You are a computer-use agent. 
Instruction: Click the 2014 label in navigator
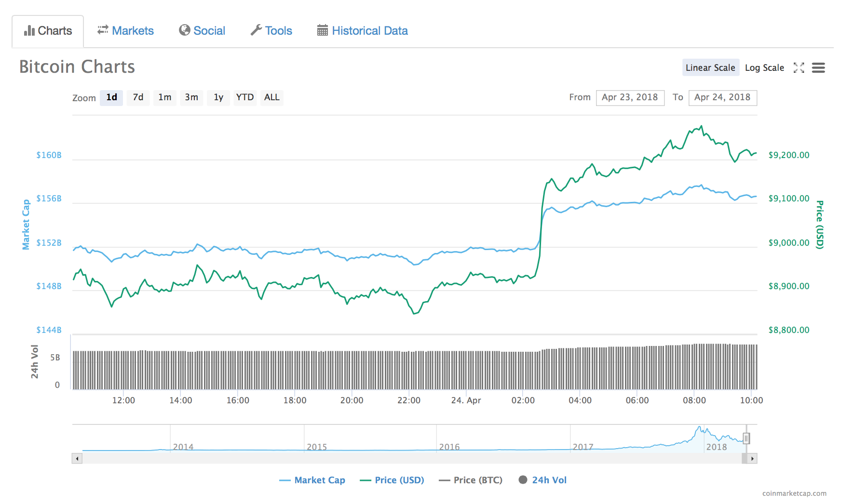(183, 447)
